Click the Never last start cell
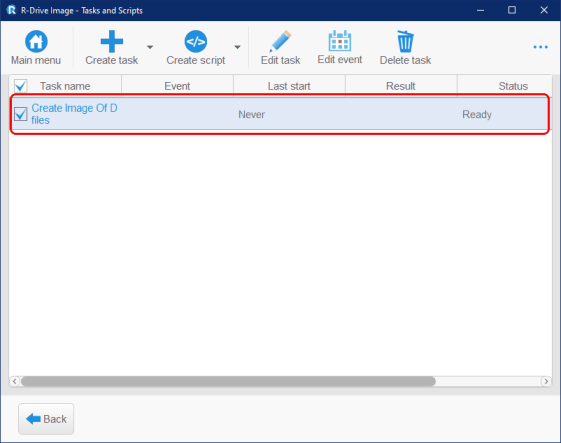Screen dimensions: 561x443 tap(252, 115)
